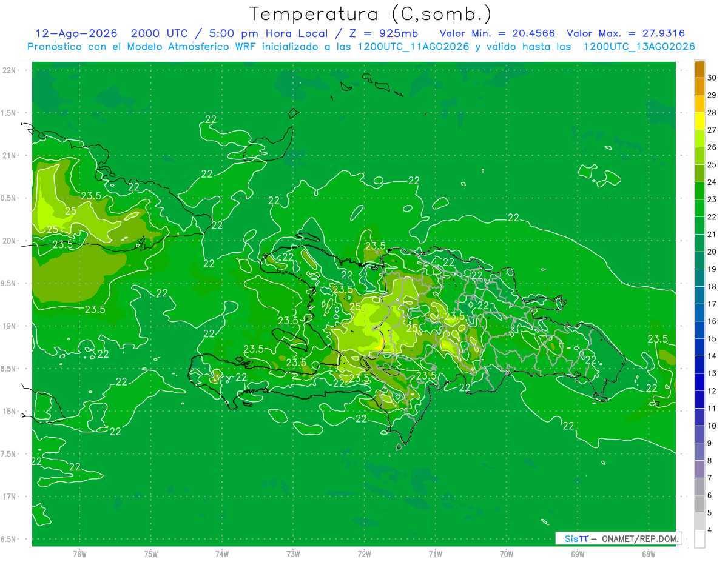Click the "15" label on color scale
The height and width of the screenshot is (562, 728).
712,338
